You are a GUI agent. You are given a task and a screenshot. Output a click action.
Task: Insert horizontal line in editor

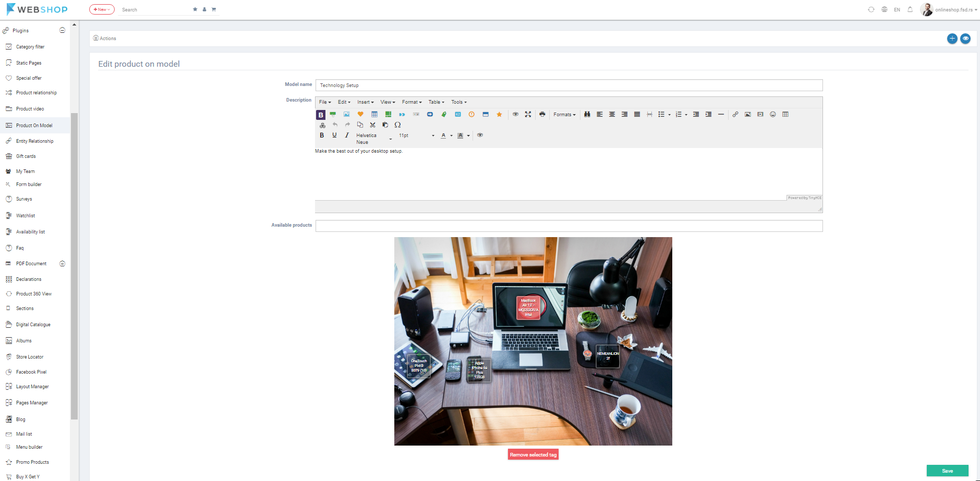click(x=721, y=114)
